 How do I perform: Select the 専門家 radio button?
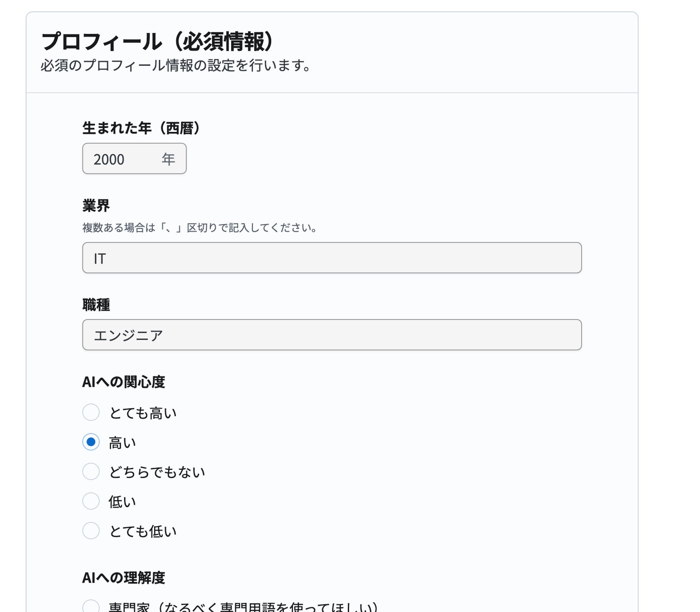click(x=91, y=607)
